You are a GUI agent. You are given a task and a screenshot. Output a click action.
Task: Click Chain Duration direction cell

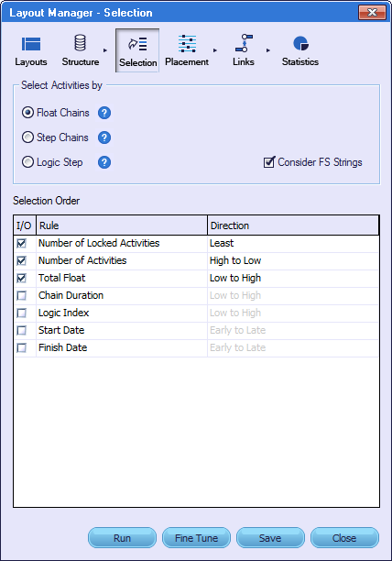[293, 295]
